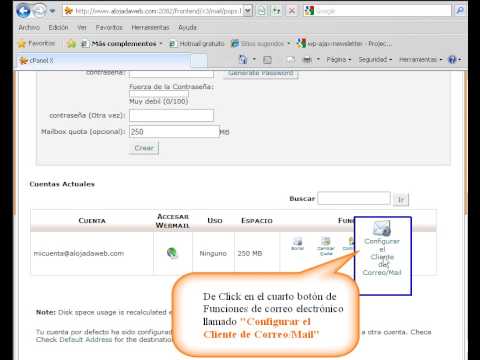Click the Cuenta column header
Image resolution: width=480 pixels, height=360 pixels.
92,221
